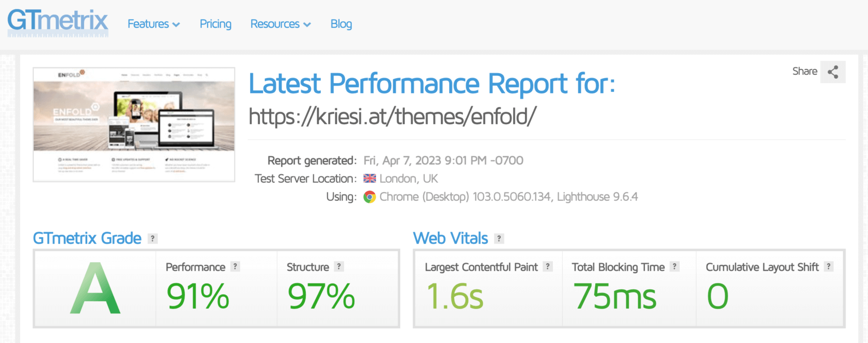Click the Chrome browser icon
Image resolution: width=868 pixels, height=343 pixels.
pos(369,197)
